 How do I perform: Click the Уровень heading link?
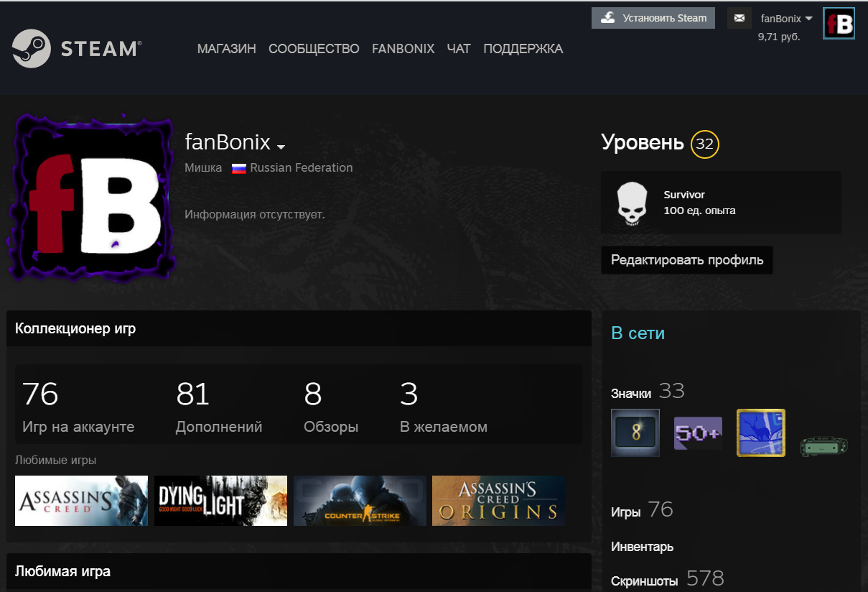(643, 143)
